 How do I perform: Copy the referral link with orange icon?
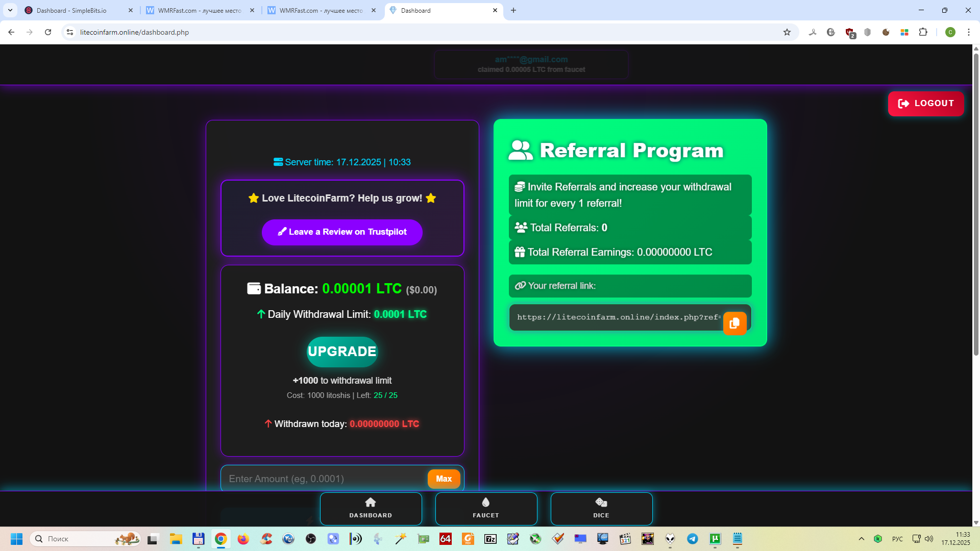[x=734, y=323]
